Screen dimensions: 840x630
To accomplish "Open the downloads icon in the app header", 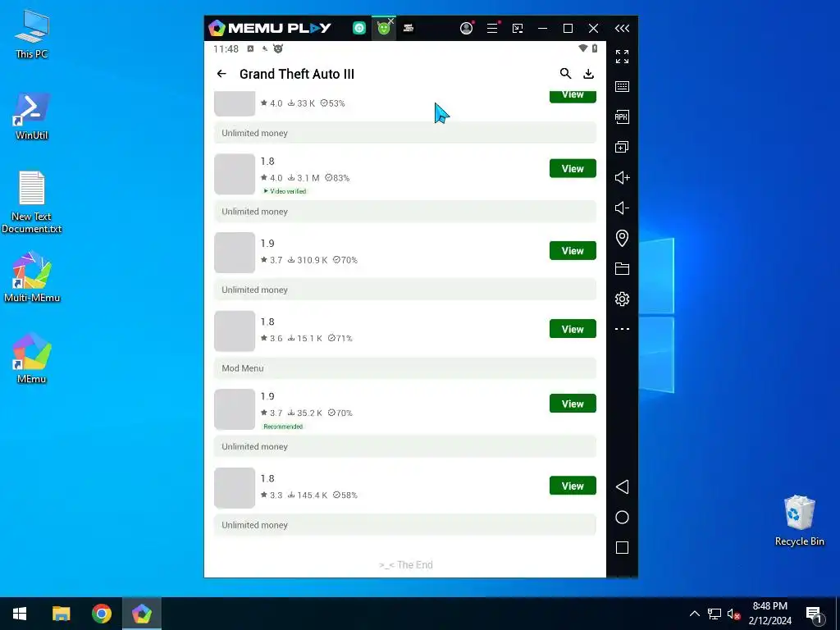I will [x=588, y=74].
